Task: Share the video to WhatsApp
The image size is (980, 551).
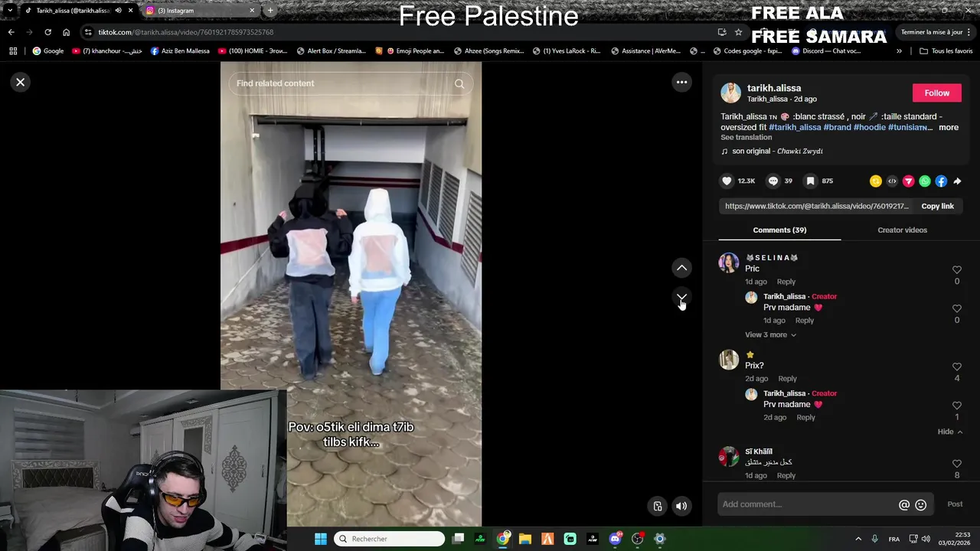Action: [925, 181]
